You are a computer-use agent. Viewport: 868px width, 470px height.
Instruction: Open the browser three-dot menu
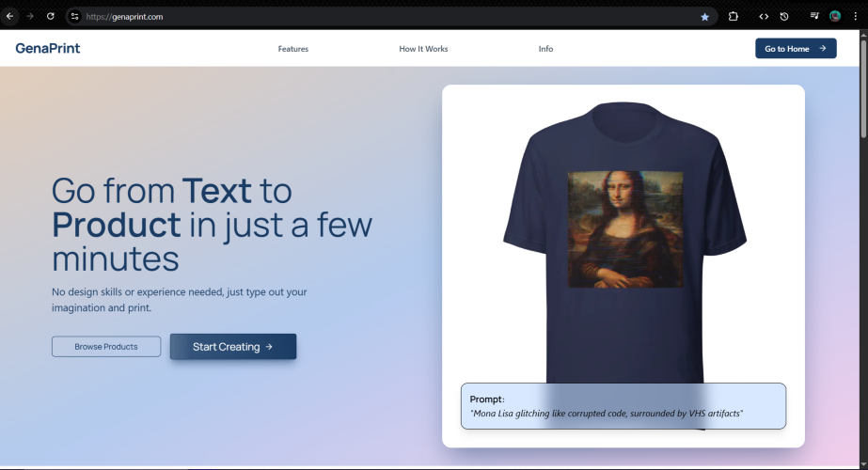pos(855,16)
